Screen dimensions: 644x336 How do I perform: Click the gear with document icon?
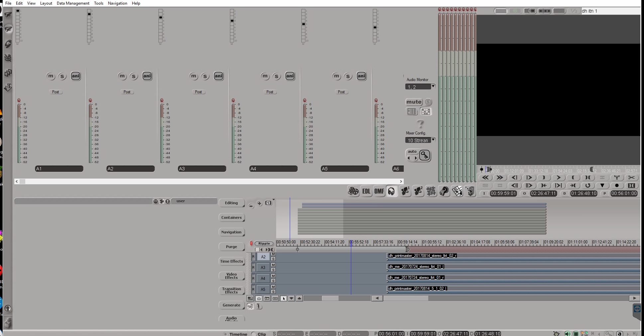point(444,191)
